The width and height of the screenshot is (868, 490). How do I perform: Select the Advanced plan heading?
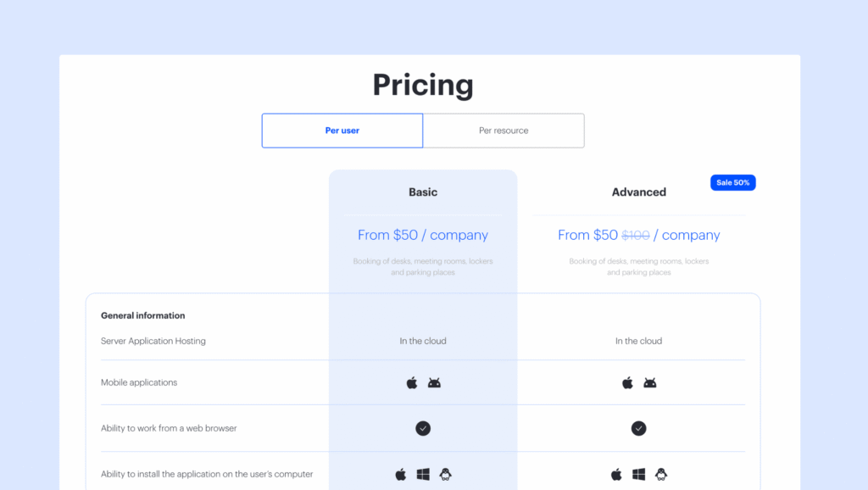point(639,192)
